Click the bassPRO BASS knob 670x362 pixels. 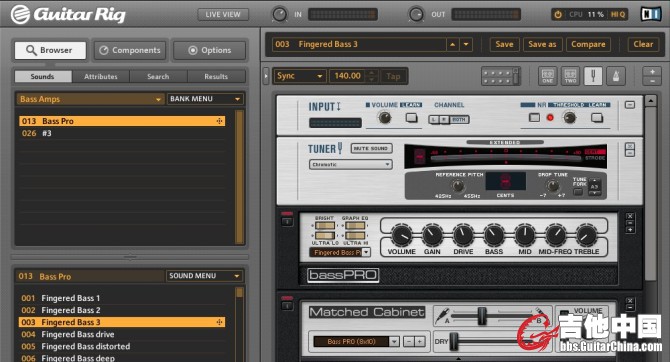pos(494,235)
